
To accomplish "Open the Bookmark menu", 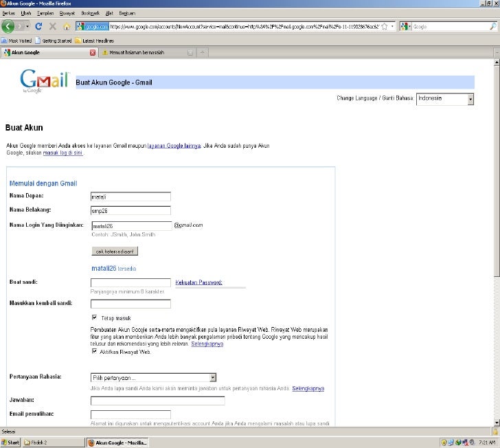I will coord(90,13).
